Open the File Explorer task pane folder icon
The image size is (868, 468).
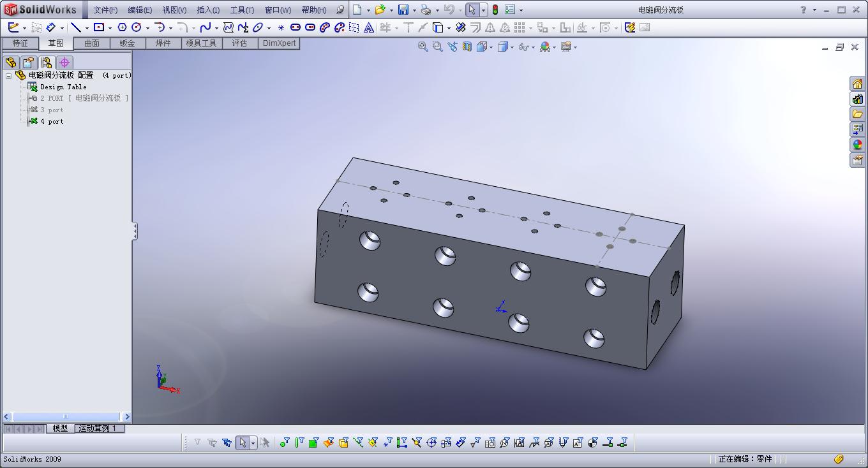coord(857,114)
